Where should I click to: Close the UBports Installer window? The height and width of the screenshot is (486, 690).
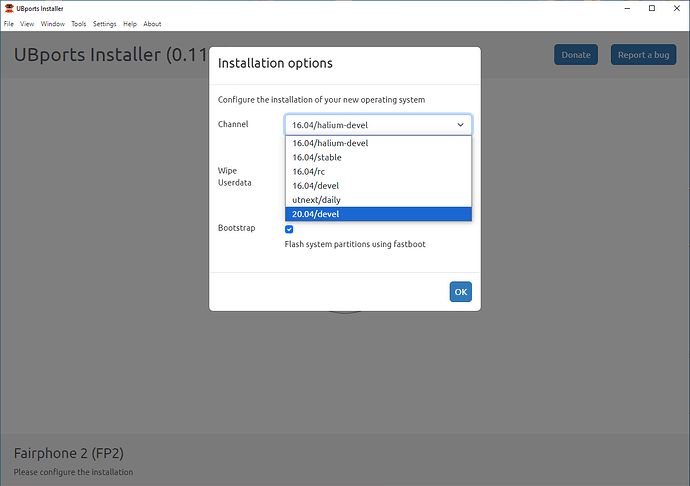click(x=677, y=8)
